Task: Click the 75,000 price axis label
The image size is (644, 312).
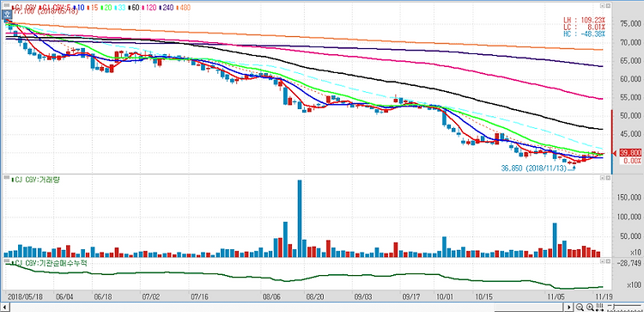Action: (x=630, y=24)
